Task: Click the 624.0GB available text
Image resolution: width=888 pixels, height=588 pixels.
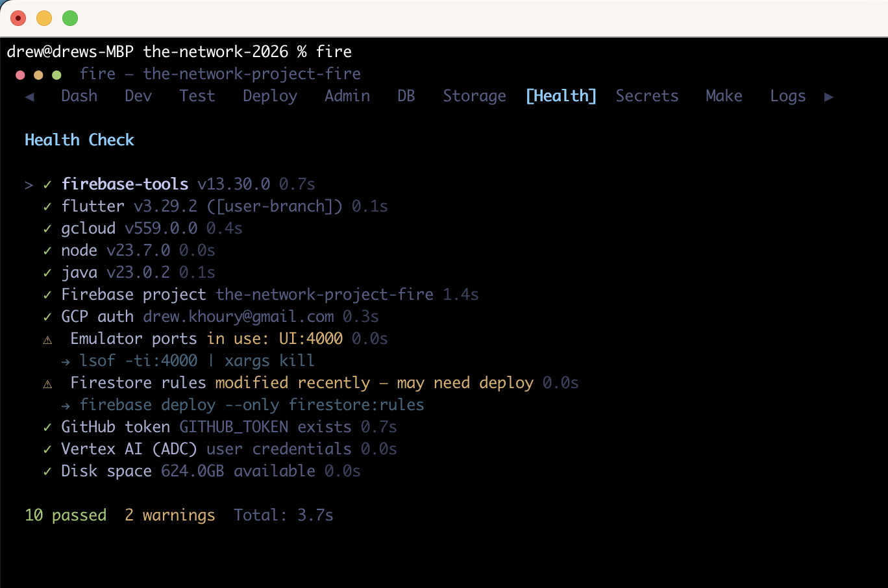Action: pos(238,471)
